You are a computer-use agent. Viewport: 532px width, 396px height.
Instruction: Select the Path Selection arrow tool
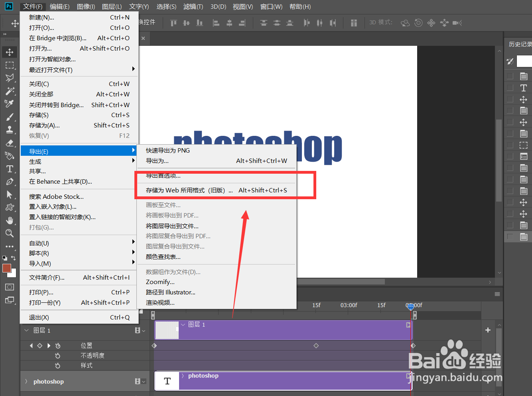(10, 194)
